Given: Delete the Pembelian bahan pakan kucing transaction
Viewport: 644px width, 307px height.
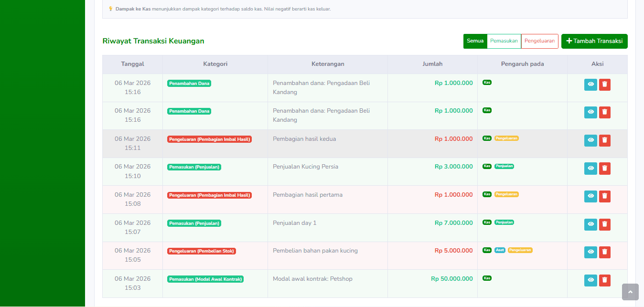Looking at the screenshot, I should 604,252.
